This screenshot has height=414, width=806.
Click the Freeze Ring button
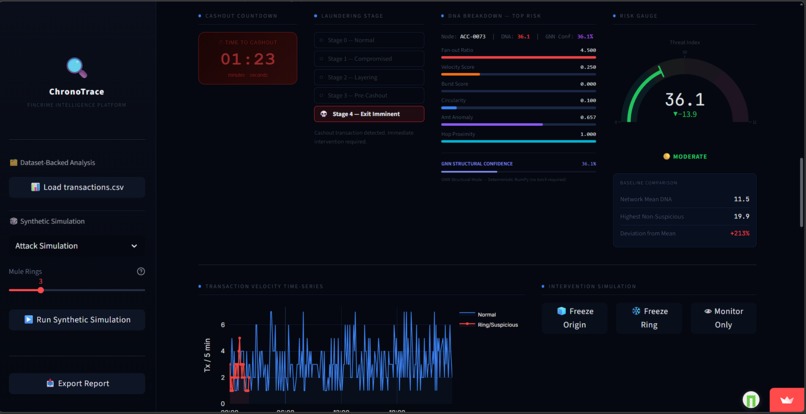[x=649, y=318]
